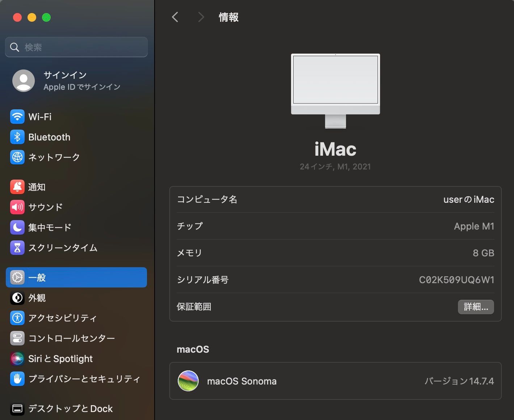Close window with red button
The width and height of the screenshot is (514, 420).
(17, 17)
